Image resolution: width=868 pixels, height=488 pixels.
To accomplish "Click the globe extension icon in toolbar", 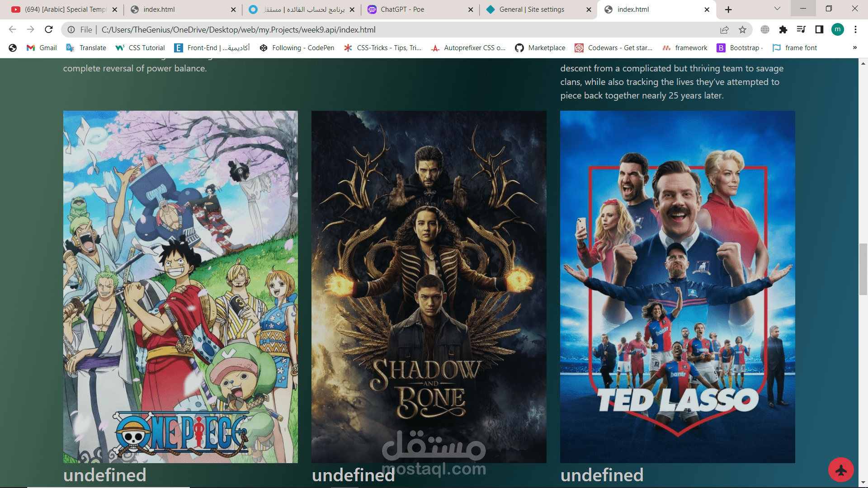I will [765, 29].
